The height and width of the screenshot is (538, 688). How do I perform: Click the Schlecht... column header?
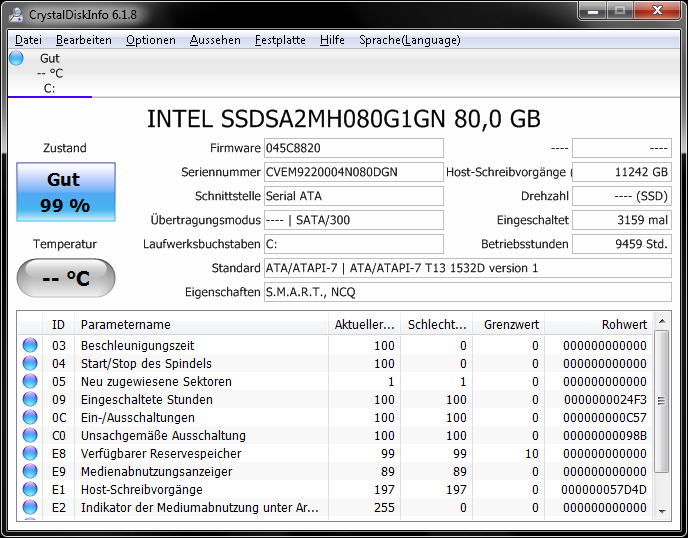pos(436,324)
